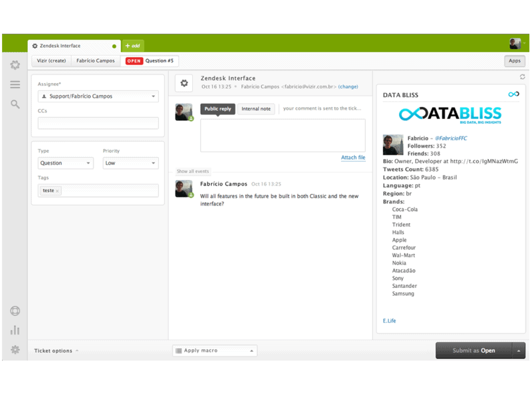This screenshot has width=532, height=399.
Task: Open the Priority dropdown showing Low
Action: [130, 163]
